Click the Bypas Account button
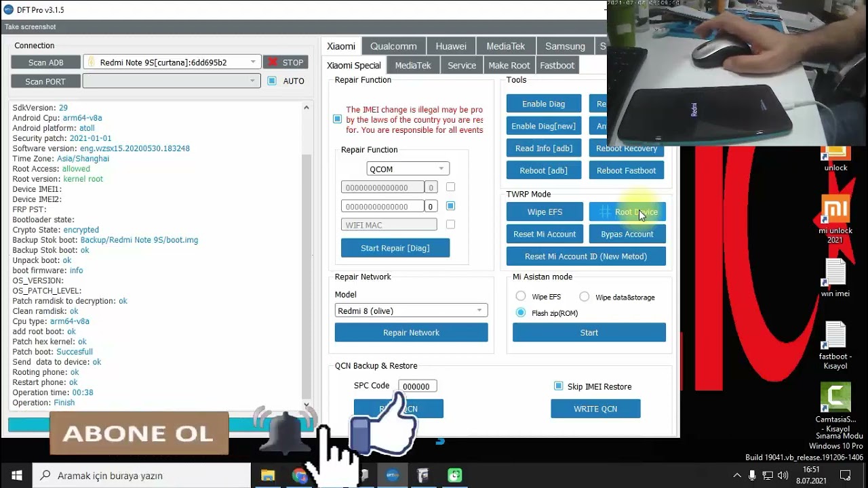This screenshot has height=488, width=868. 627,234
